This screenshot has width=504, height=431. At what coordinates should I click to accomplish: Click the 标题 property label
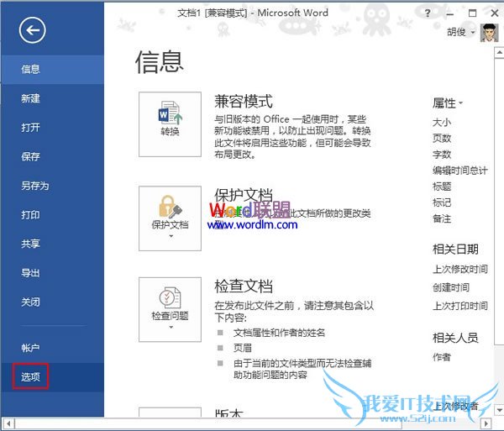[442, 187]
